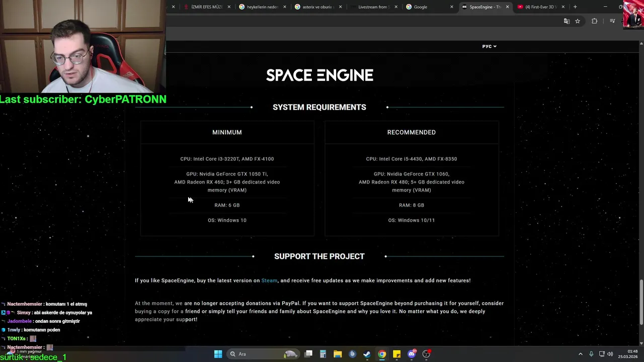Click the RAM: 8 GB text
Screen dimensions: 644x362
412,205
